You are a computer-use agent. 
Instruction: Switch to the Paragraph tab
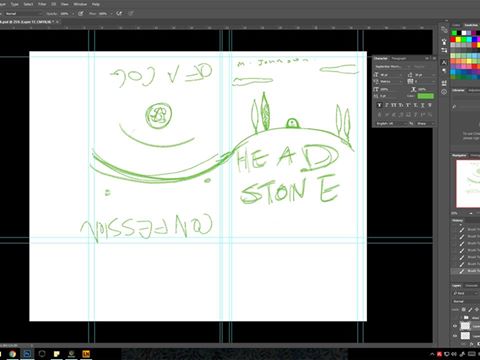[399, 58]
